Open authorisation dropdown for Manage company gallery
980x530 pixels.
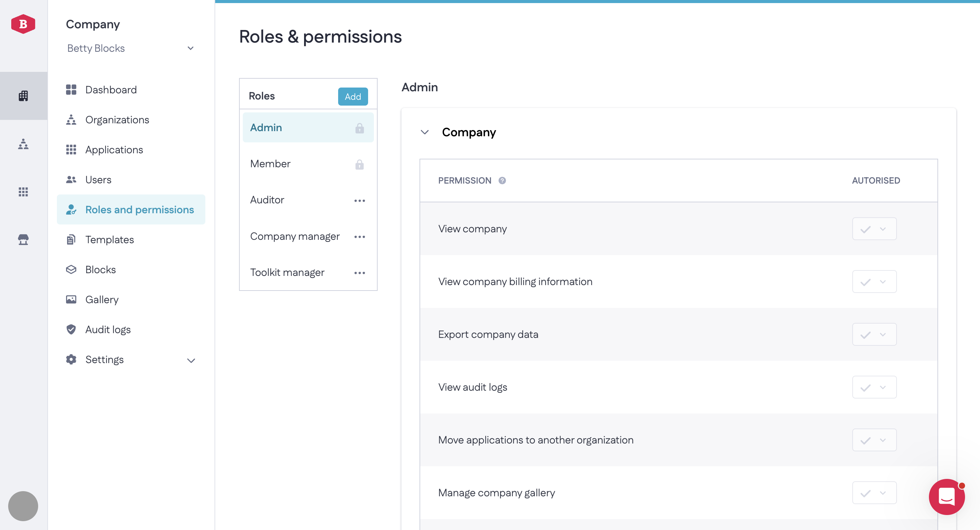click(874, 493)
